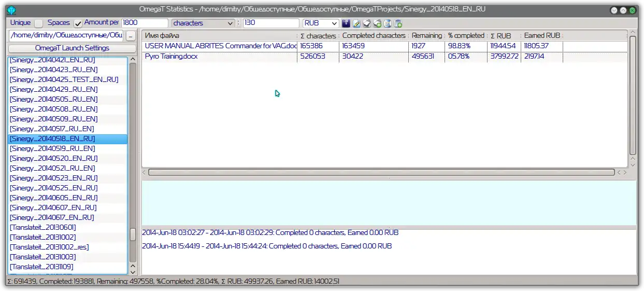Select project Sinergy_20140423_RU_EN
The height and width of the screenshot is (291, 644).
[x=68, y=70]
